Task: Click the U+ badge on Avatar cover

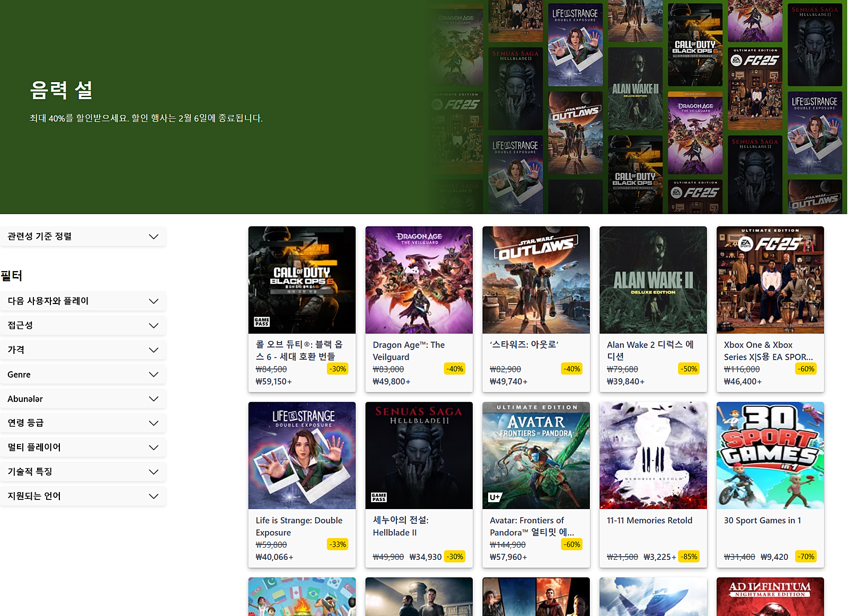Action: click(495, 497)
